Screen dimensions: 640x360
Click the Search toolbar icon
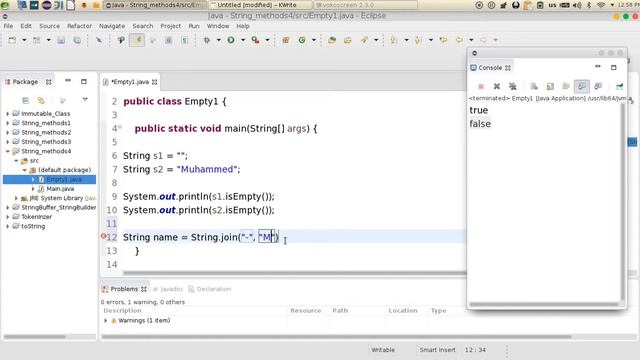[x=364, y=40]
